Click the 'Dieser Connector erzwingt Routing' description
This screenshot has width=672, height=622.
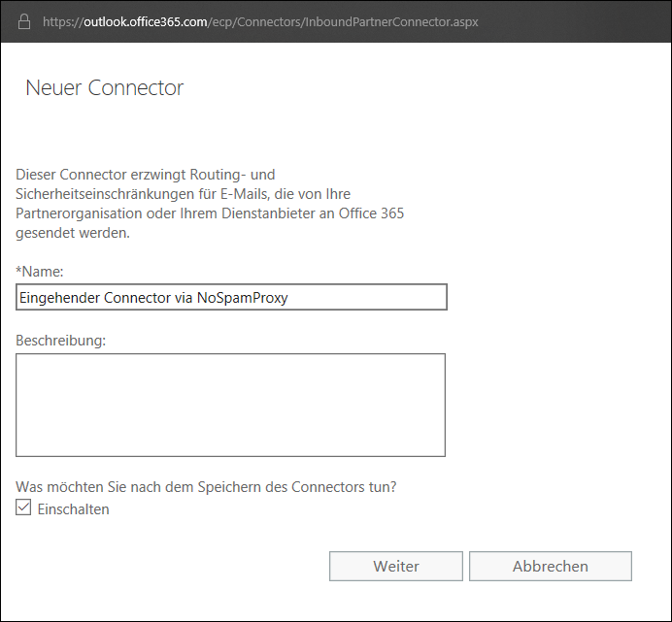pos(210,204)
